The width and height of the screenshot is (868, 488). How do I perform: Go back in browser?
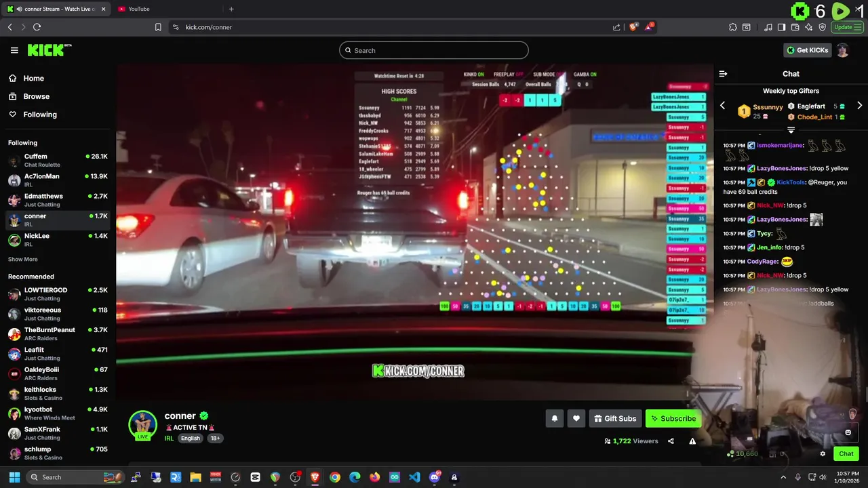tap(9, 27)
